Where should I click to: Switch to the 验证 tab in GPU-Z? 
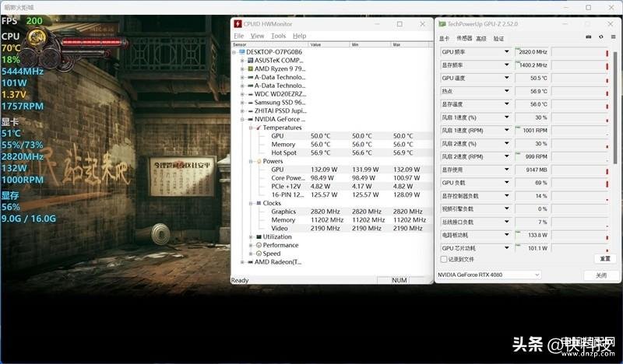click(x=498, y=39)
